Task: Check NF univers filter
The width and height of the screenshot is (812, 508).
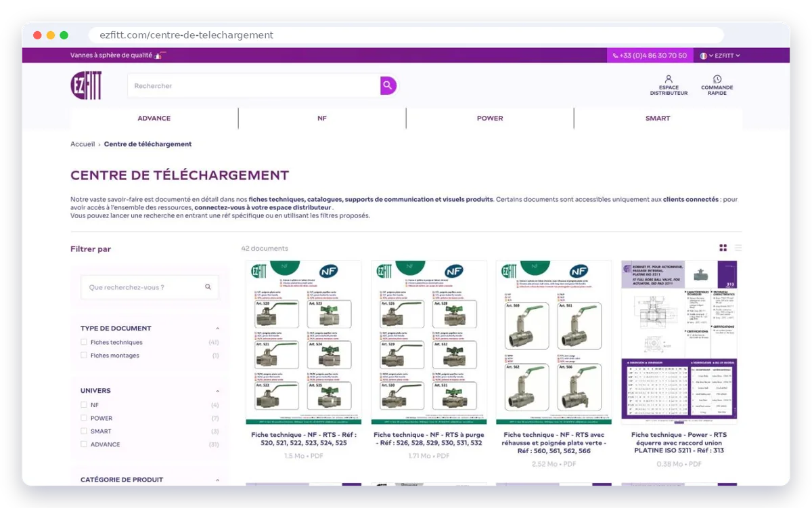Action: click(x=84, y=405)
